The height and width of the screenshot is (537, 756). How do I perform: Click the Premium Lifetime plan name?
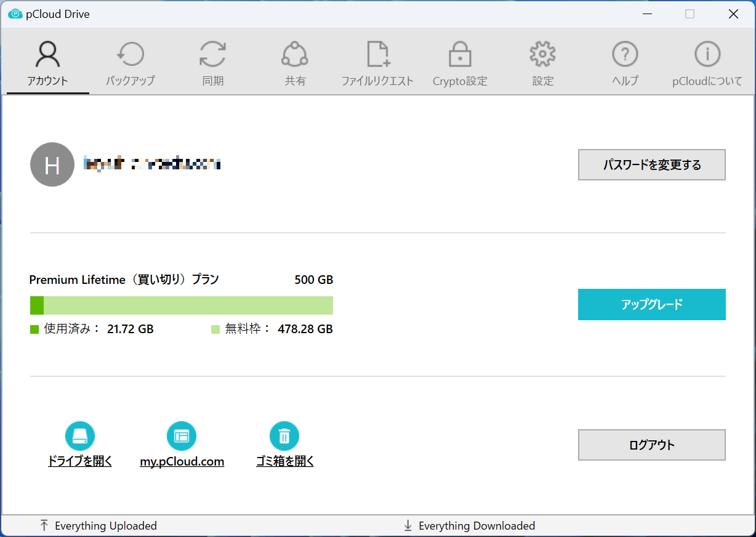click(x=124, y=280)
